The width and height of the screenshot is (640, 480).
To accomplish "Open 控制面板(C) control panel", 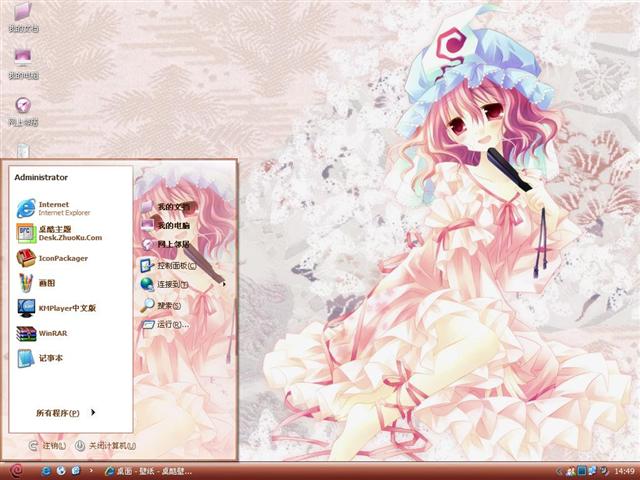I will (168, 266).
